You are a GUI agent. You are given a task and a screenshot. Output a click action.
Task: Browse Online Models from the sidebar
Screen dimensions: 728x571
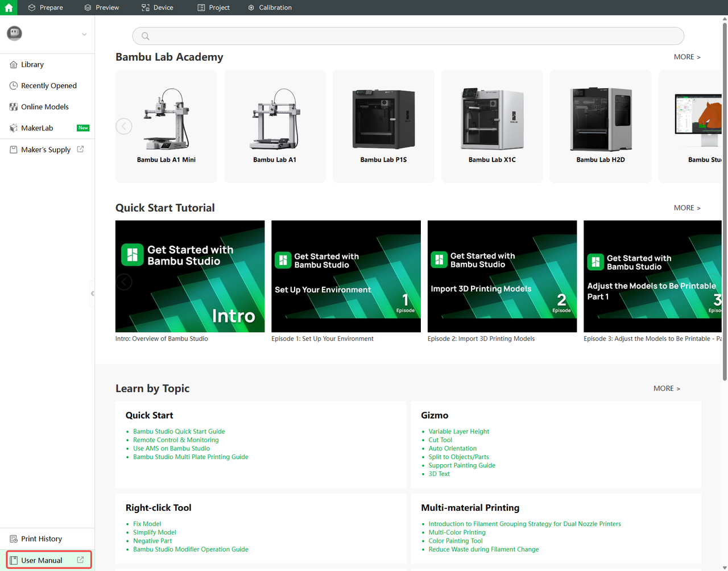47,107
